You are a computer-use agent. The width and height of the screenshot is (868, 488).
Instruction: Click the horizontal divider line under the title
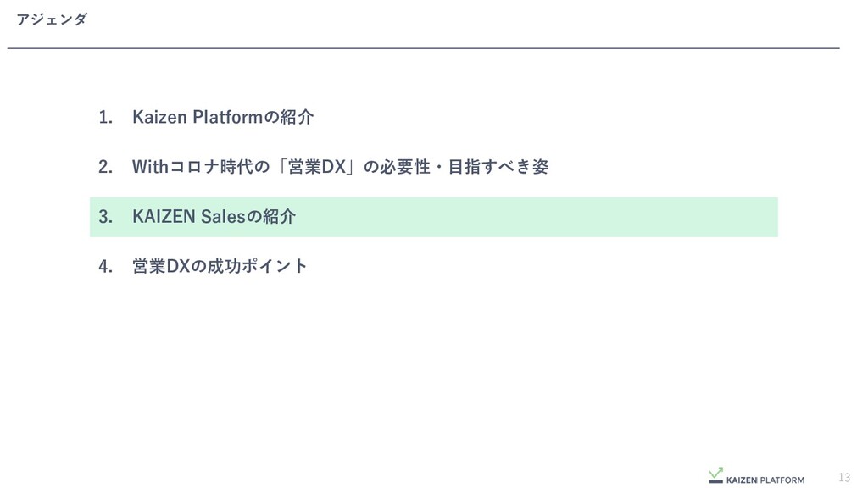pos(424,48)
